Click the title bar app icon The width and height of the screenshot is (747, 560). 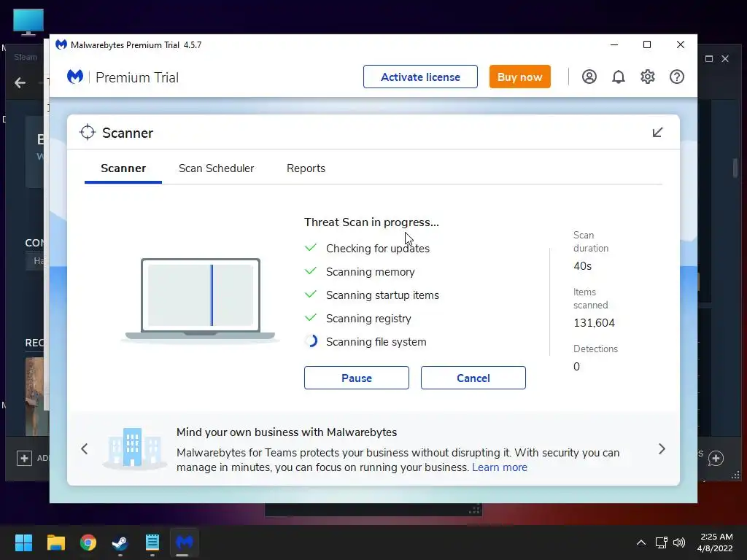tap(61, 44)
